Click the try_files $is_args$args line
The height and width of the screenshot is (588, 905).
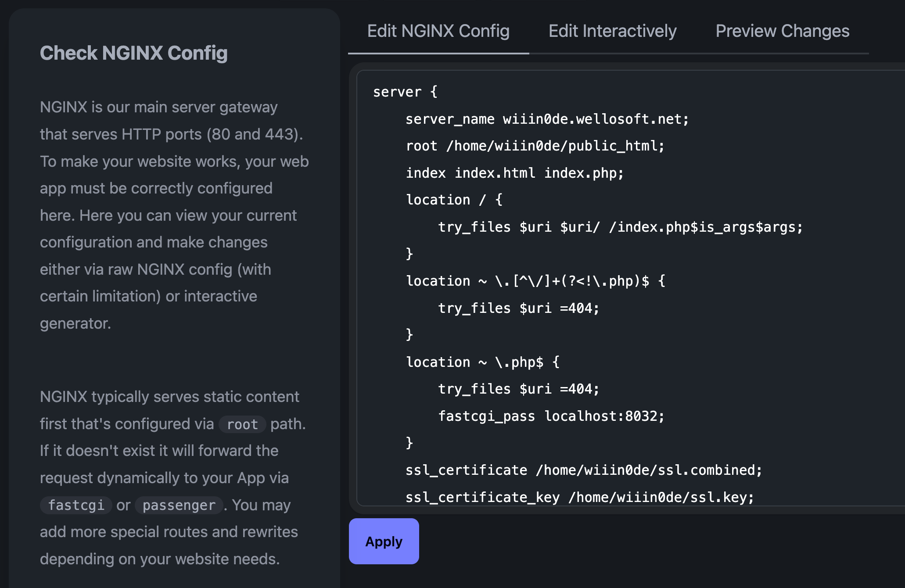coord(620,227)
